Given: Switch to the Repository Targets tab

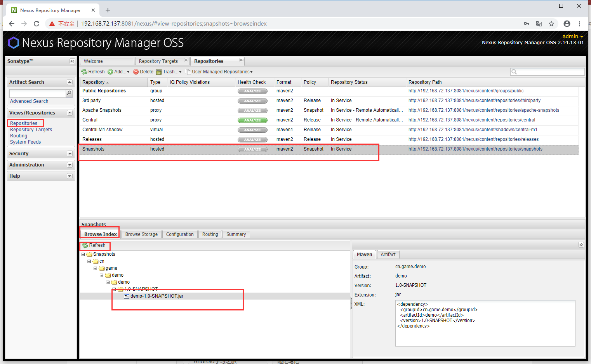Looking at the screenshot, I should point(158,61).
